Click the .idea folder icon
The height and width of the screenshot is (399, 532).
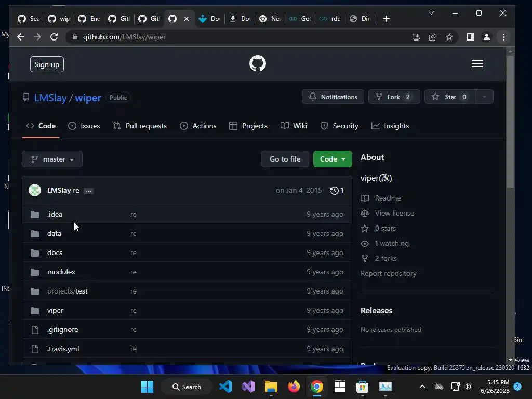coord(35,215)
